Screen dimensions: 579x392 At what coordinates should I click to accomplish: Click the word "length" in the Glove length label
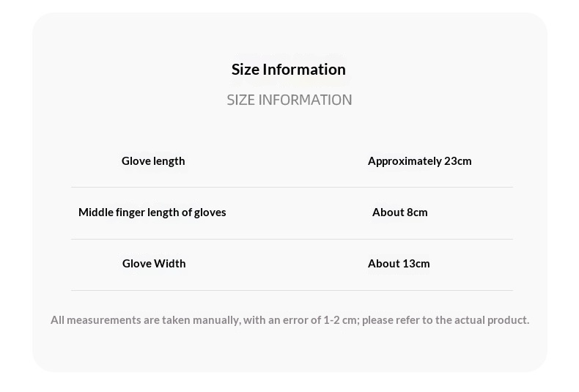169,161
